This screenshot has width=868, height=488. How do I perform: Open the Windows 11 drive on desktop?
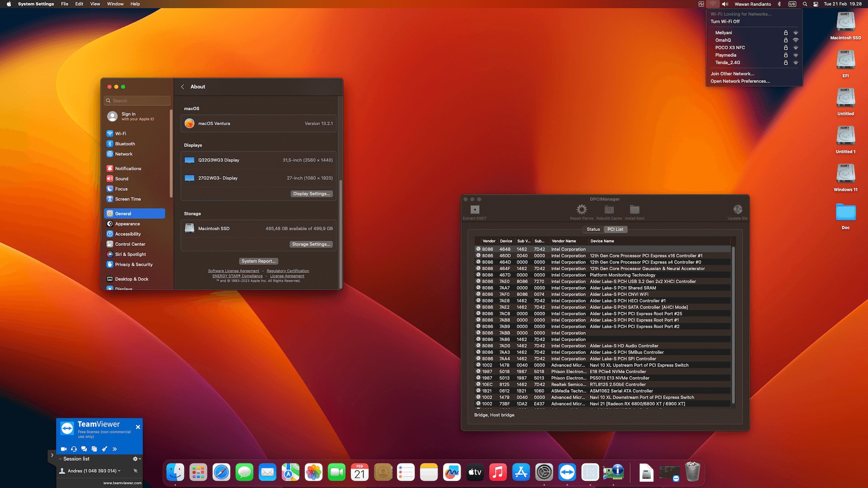coord(845,178)
